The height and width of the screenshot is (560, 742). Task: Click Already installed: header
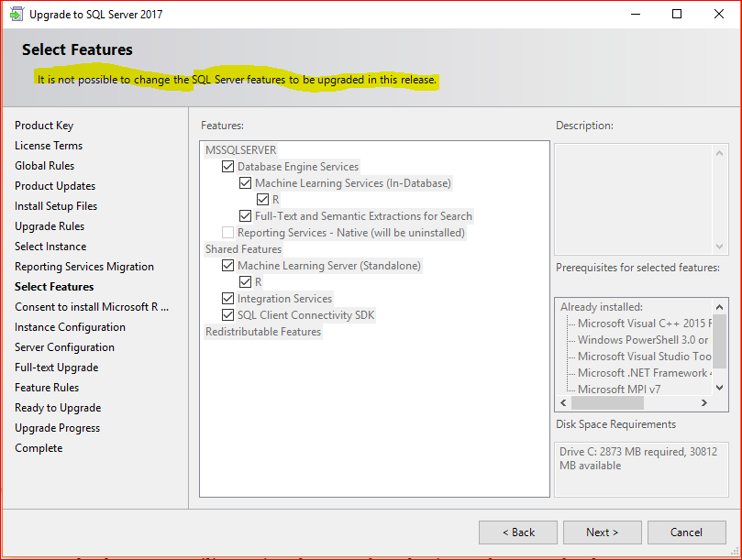tap(602, 307)
